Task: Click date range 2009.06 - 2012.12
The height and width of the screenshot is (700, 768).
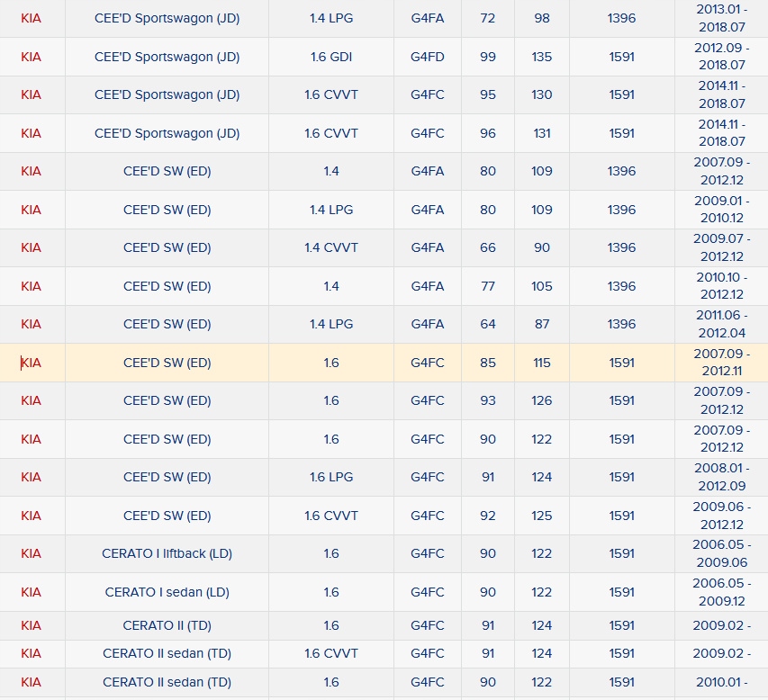Action: pyautogui.click(x=722, y=515)
